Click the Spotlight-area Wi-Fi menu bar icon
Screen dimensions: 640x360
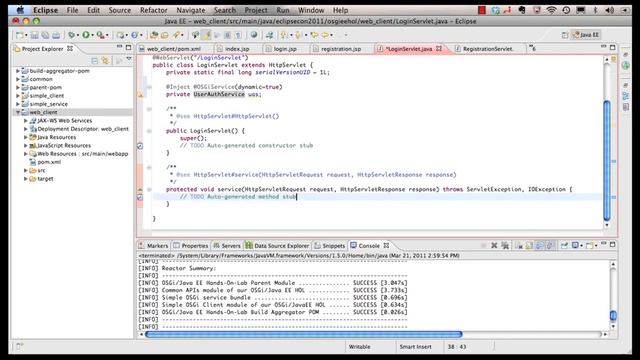click(x=551, y=10)
